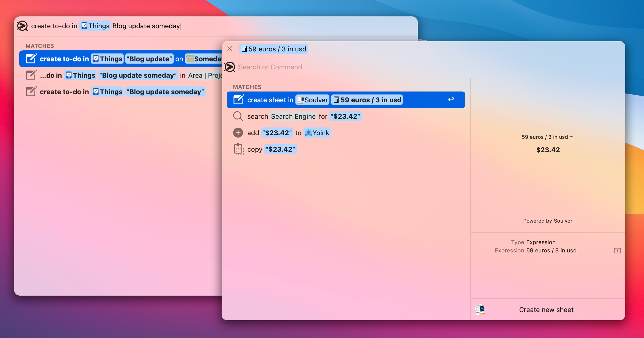Open the Search Engine placeholder chip
This screenshot has height=338, width=644.
293,116
